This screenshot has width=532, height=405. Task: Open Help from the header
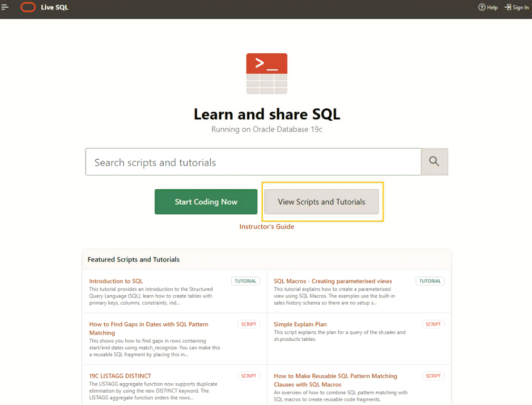(488, 7)
